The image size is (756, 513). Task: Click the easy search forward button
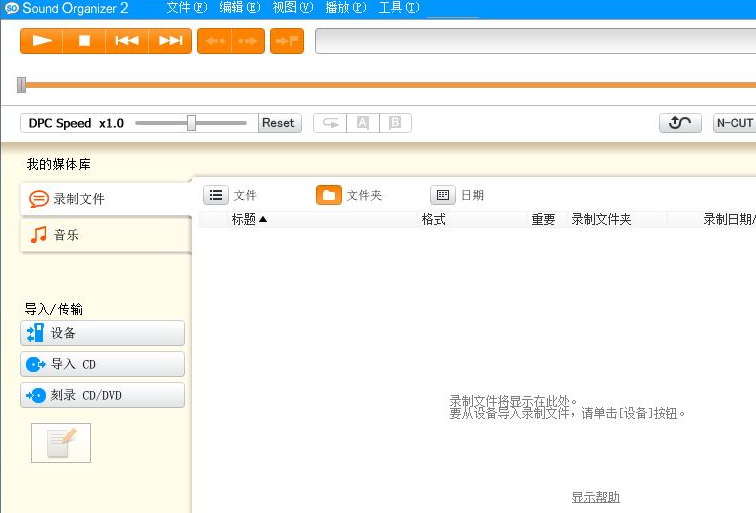coord(248,41)
